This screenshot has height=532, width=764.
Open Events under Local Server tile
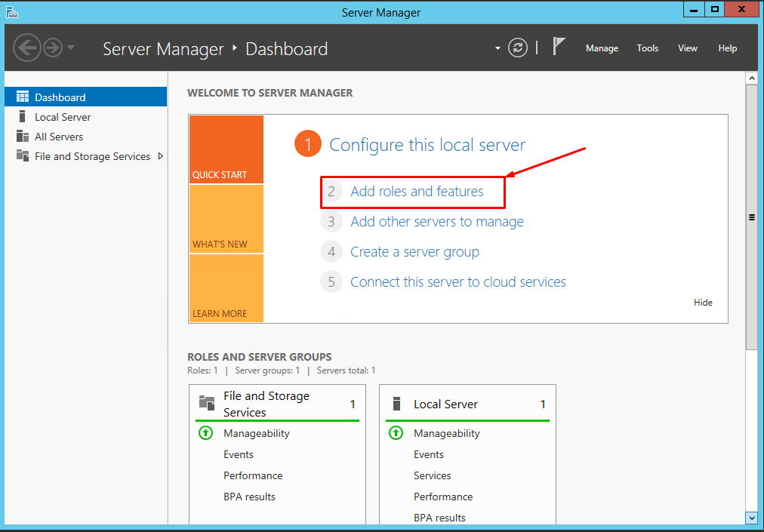[x=428, y=454]
